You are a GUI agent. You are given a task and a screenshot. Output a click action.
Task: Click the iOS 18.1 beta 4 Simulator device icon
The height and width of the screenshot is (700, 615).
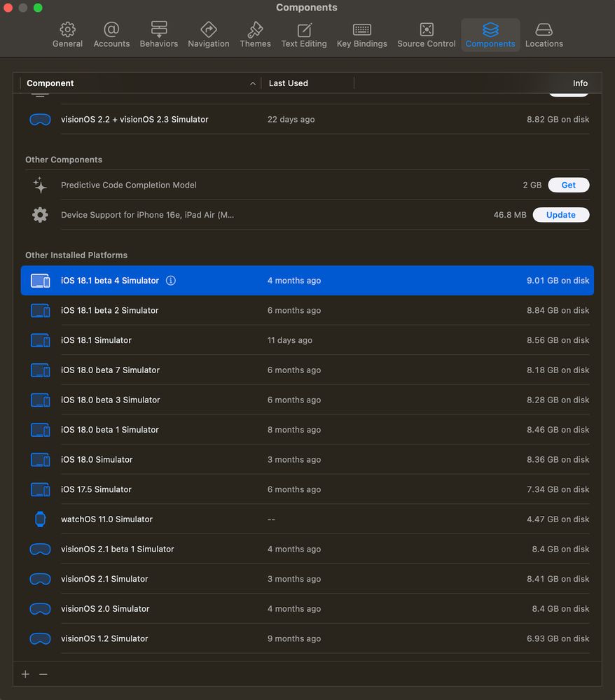40,281
